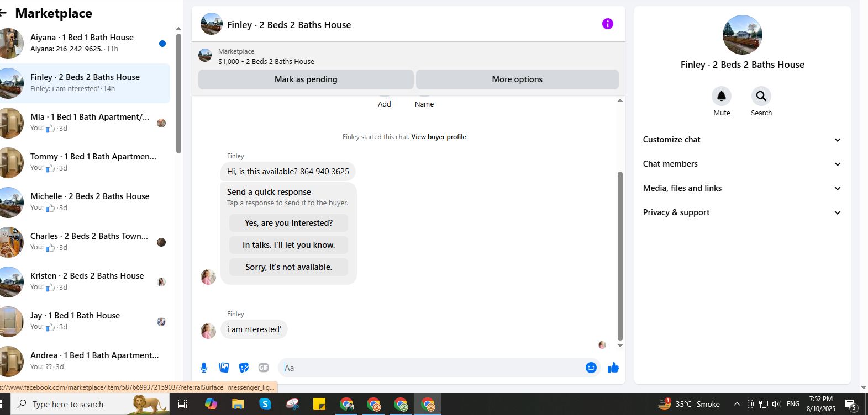Click seen avatar on Jay chat row
Image resolution: width=868 pixels, height=415 pixels.
coord(161,322)
